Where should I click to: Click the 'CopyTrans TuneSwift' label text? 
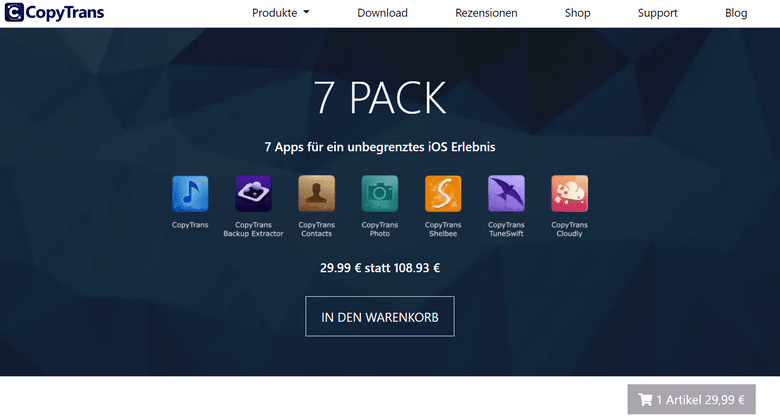click(x=506, y=229)
